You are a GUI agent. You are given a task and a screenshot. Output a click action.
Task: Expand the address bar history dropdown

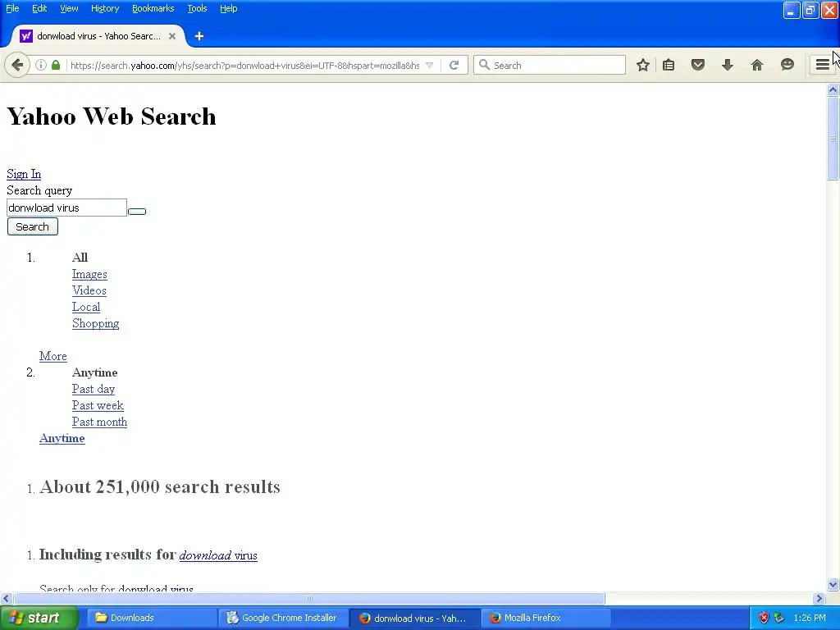pos(429,66)
